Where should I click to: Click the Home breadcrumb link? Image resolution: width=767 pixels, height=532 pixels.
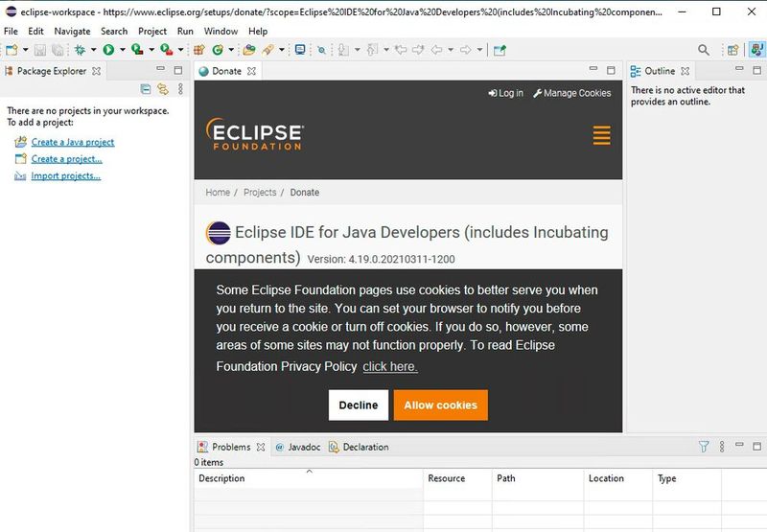click(x=218, y=192)
